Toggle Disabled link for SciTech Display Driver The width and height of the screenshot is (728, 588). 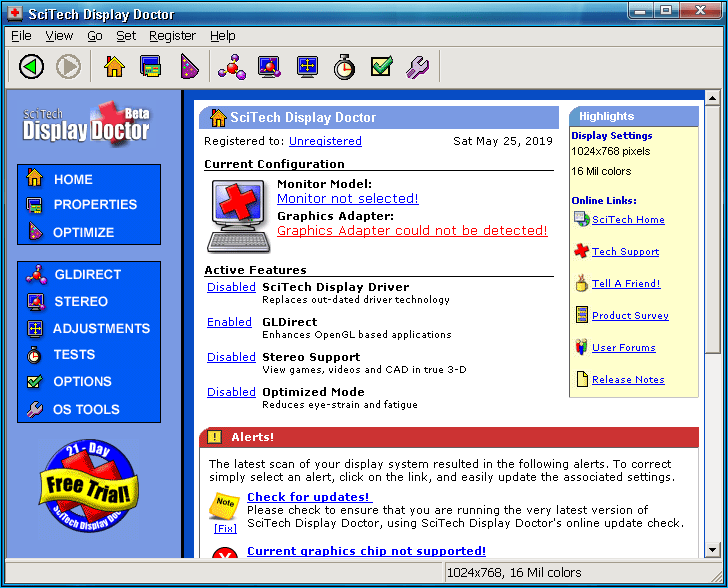point(231,287)
